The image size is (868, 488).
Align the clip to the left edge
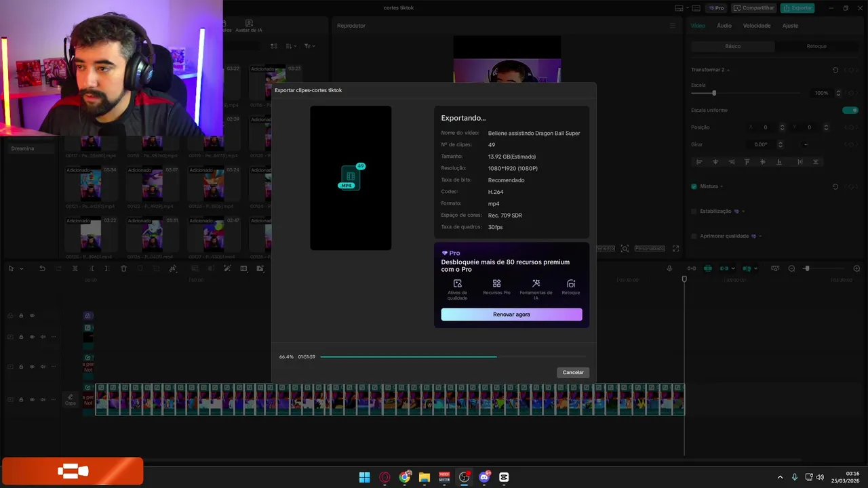point(699,162)
